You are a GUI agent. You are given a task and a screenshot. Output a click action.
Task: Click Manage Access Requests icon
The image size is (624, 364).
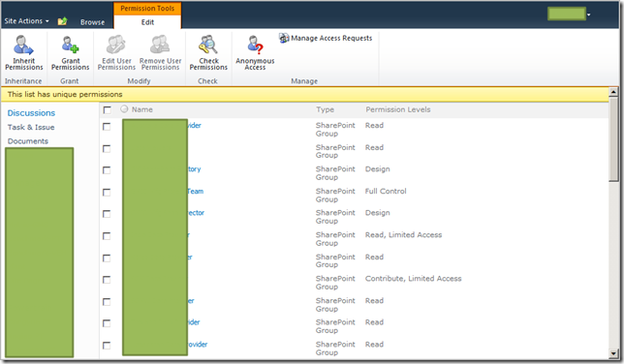coord(284,38)
